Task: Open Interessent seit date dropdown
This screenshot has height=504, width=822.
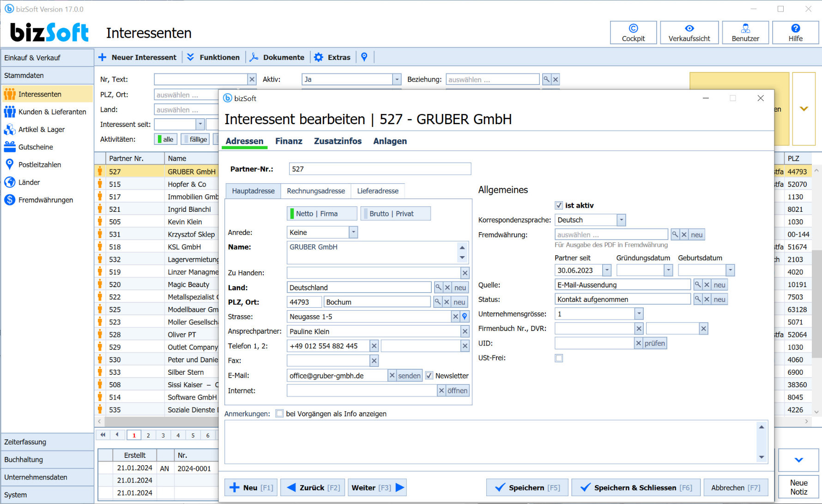Action: pos(200,124)
